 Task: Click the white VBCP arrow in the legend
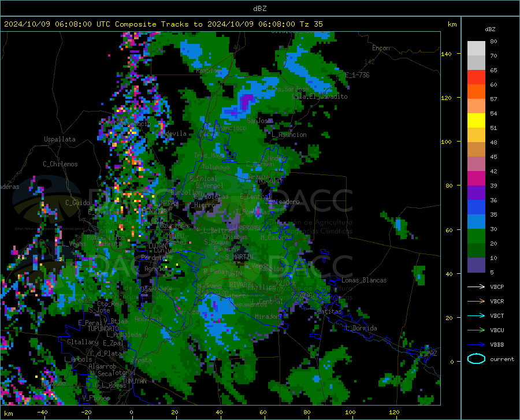coord(476,287)
